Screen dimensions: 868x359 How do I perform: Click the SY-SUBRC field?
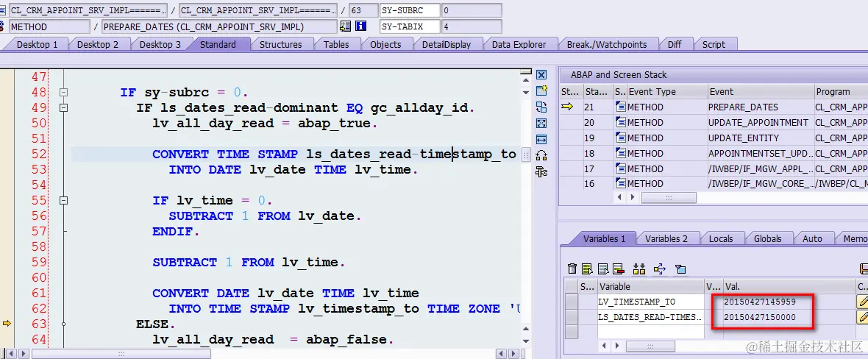coord(410,10)
